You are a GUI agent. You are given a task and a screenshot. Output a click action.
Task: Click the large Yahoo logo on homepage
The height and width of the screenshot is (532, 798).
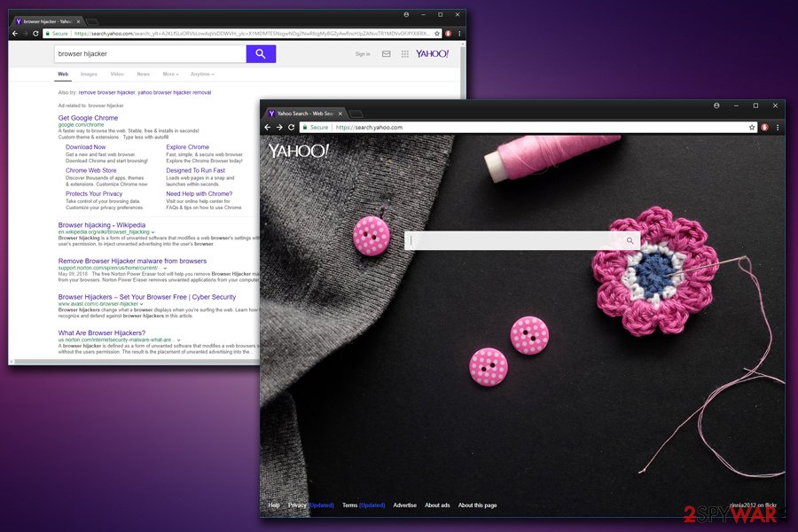299,151
